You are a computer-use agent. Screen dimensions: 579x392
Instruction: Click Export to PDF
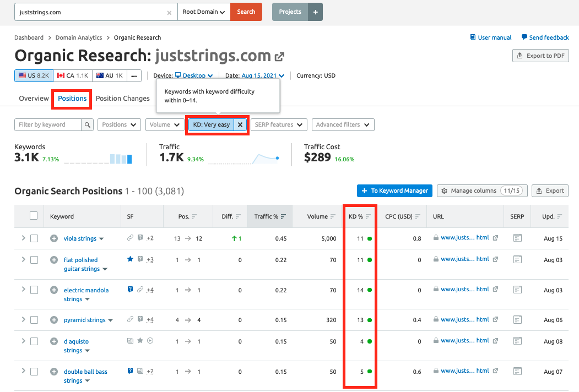pos(540,56)
